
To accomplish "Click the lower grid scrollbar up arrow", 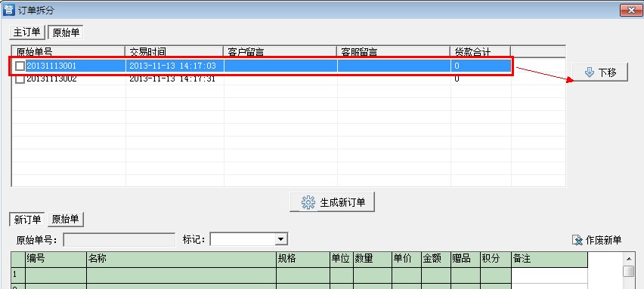I will click(628, 259).
